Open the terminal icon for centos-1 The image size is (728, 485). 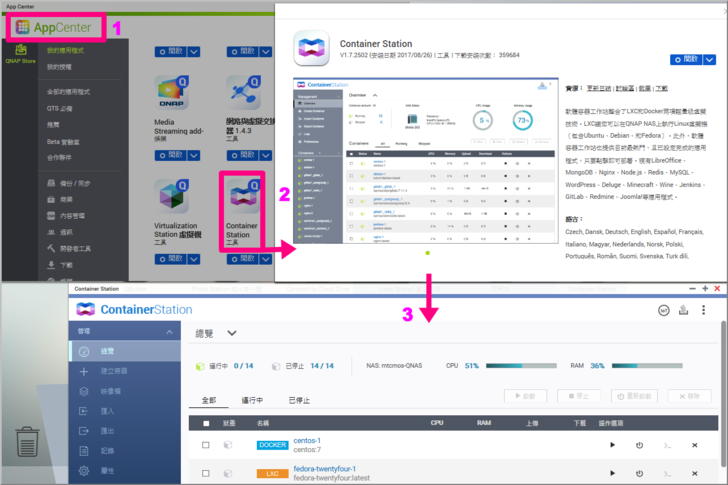click(x=667, y=446)
